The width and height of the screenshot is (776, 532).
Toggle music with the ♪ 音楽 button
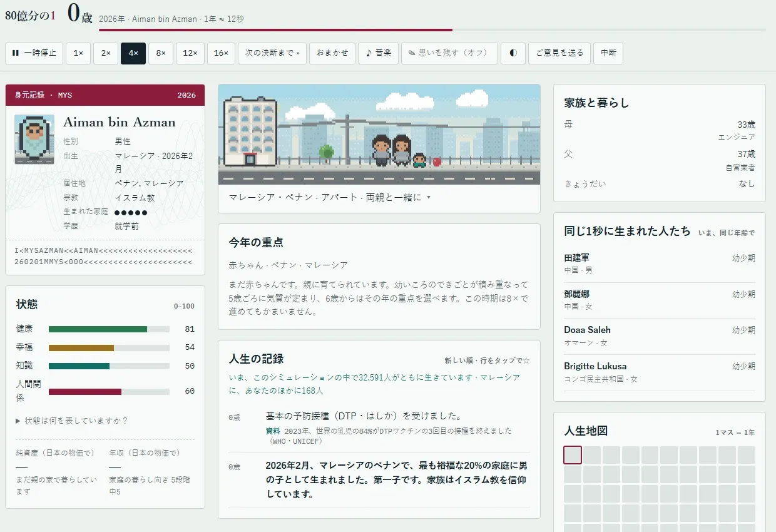379,53
